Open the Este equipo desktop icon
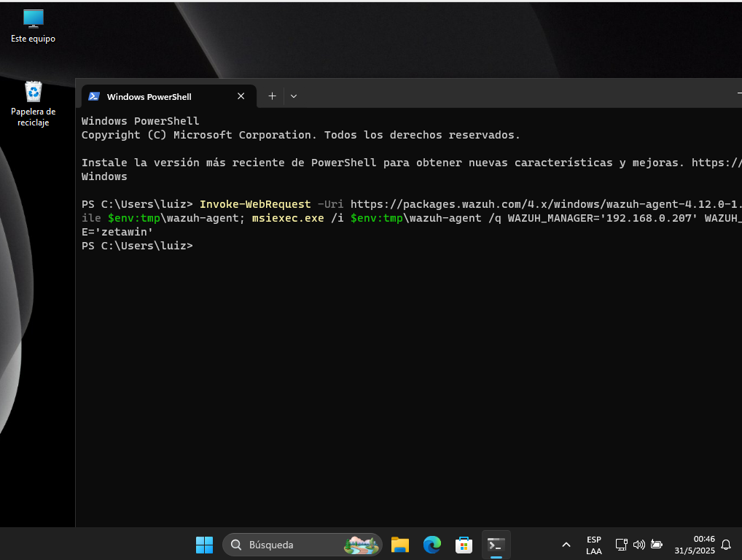This screenshot has width=742, height=560. (32, 18)
